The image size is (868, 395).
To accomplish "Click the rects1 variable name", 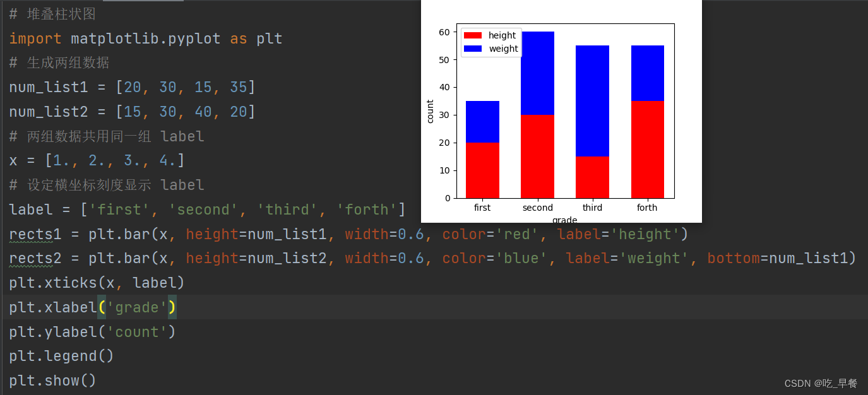I will 35,234.
